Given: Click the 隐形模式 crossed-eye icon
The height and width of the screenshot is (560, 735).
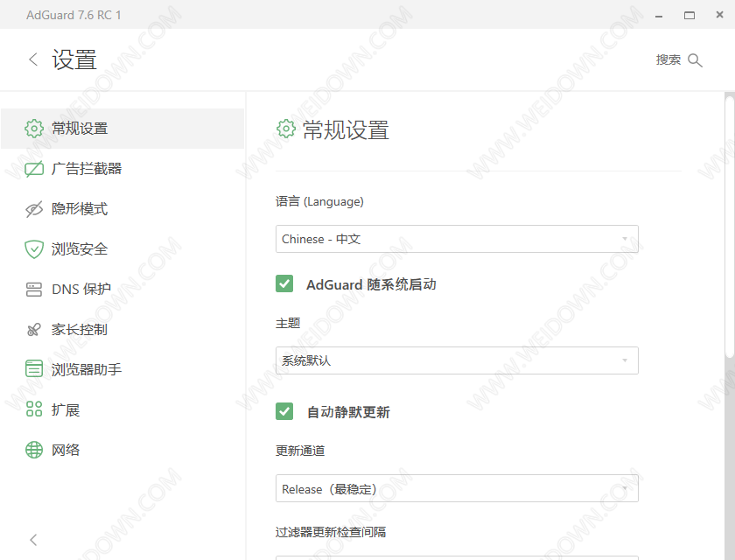Looking at the screenshot, I should pos(34,209).
